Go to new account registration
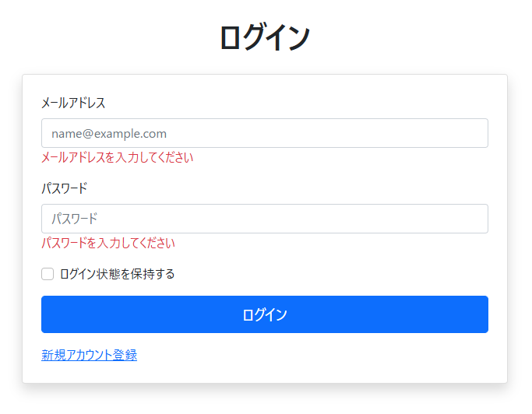Viewport: 532px width, 414px height. click(x=89, y=355)
